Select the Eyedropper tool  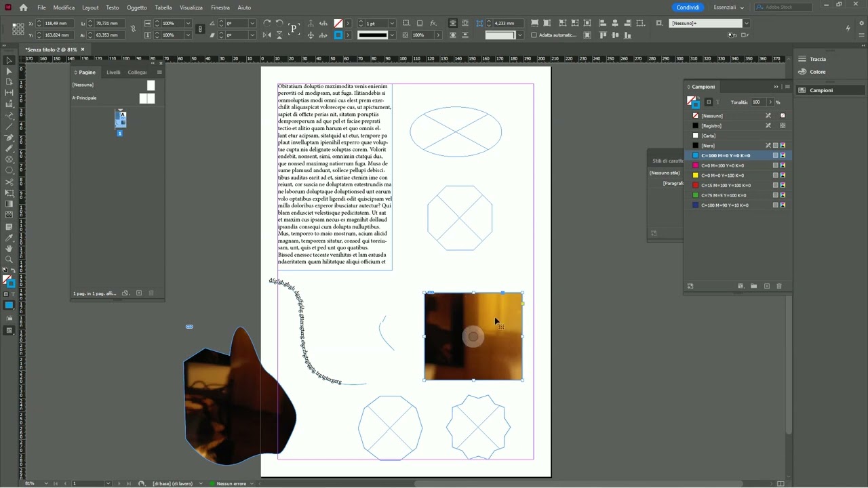9,238
